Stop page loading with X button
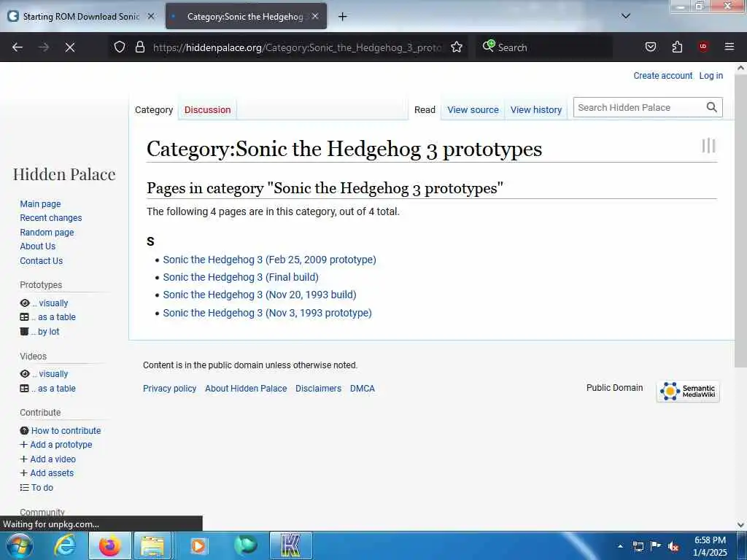 tap(70, 47)
